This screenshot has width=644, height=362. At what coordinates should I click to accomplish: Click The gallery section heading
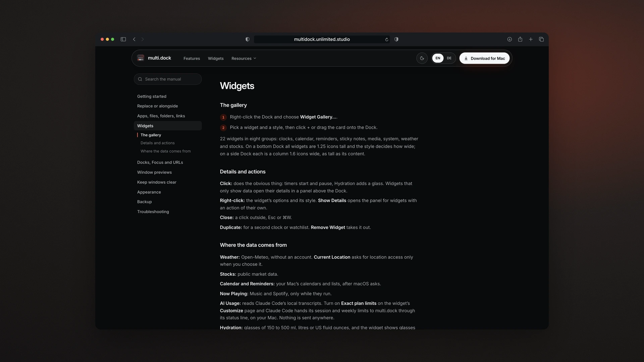pyautogui.click(x=233, y=105)
